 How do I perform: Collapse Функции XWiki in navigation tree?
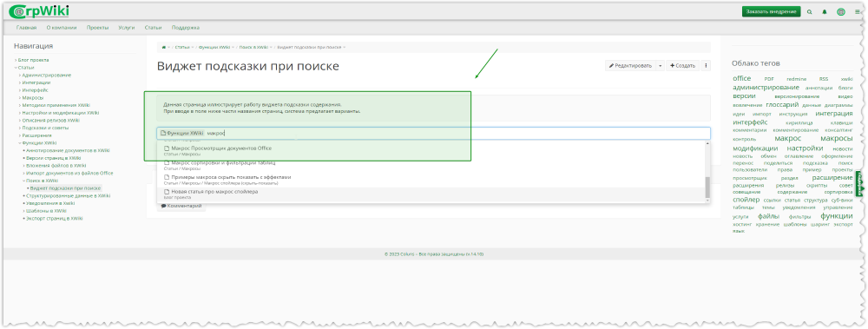[19, 143]
